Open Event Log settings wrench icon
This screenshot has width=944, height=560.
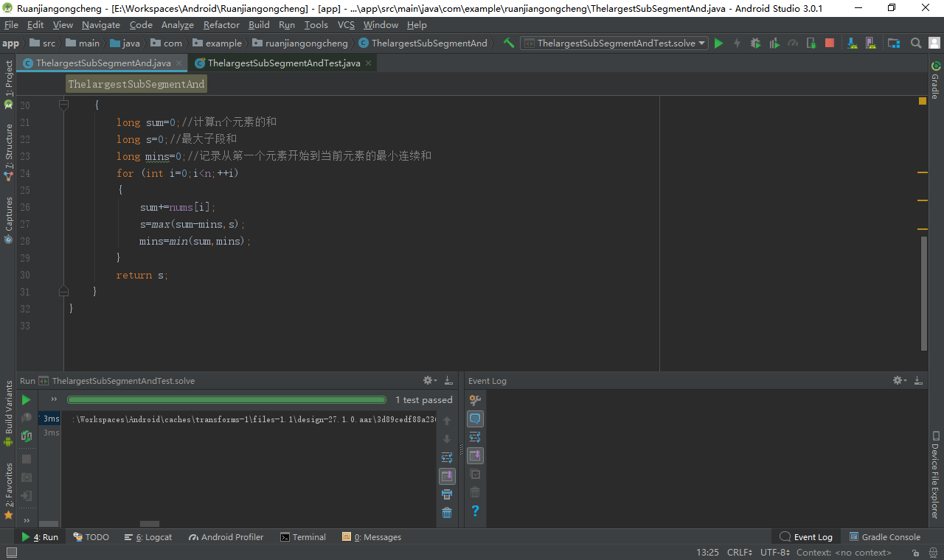pos(475,400)
